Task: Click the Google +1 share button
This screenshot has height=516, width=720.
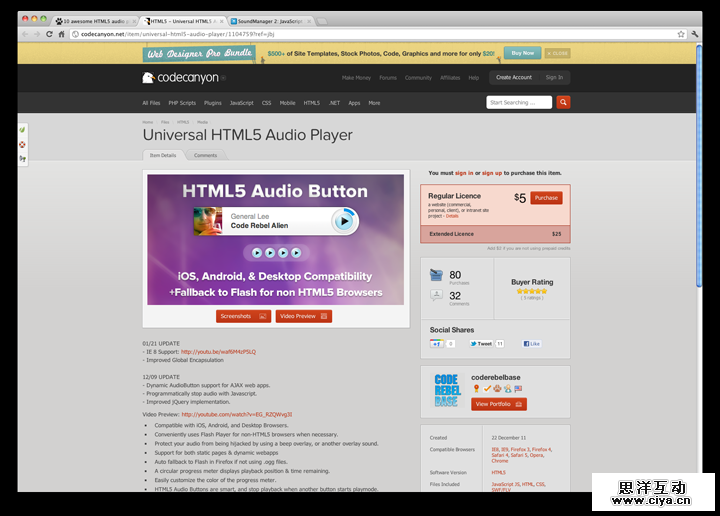Action: (437, 343)
